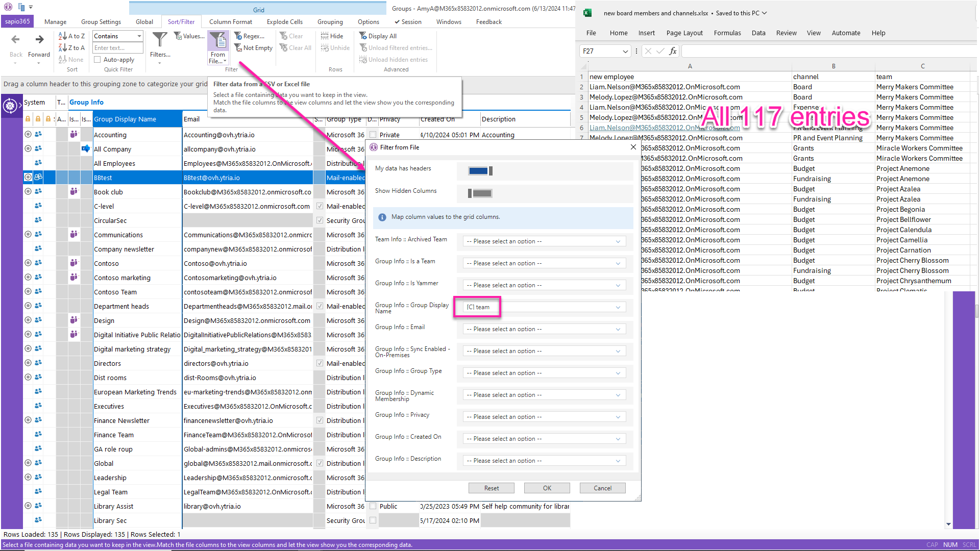Viewport: 980px width, 551px height.
Task: Click the Reset button in dialog
Action: (x=492, y=488)
